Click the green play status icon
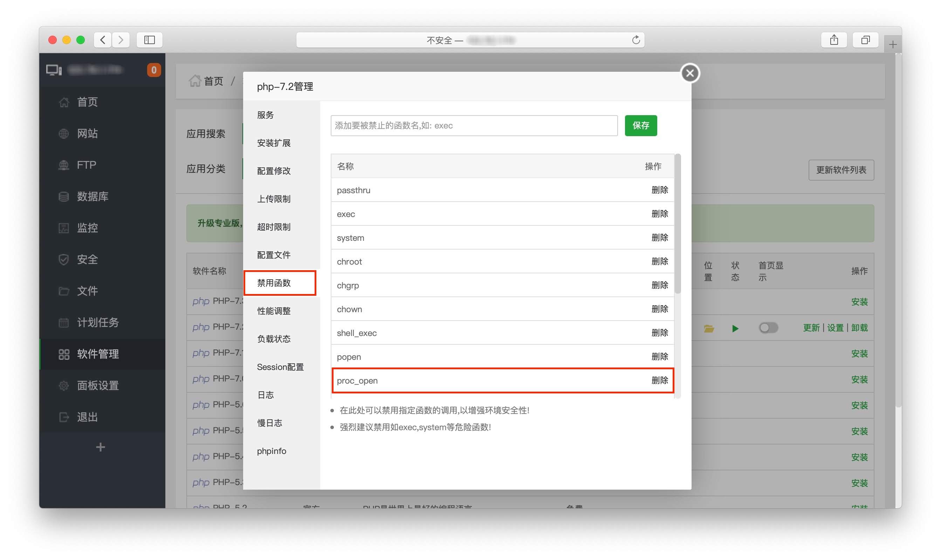941x560 pixels. point(735,329)
